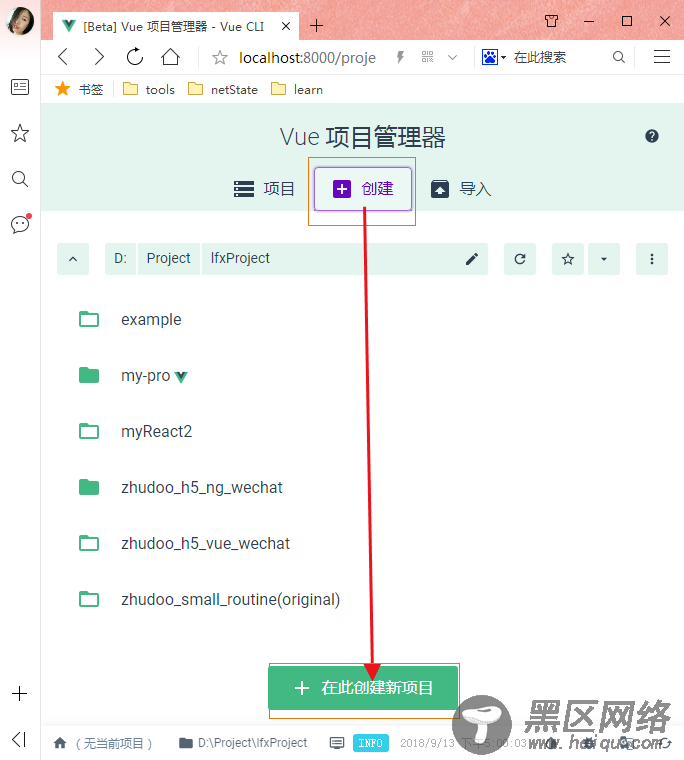
Task: Open the sidebar search magnifier
Action: tap(20, 179)
